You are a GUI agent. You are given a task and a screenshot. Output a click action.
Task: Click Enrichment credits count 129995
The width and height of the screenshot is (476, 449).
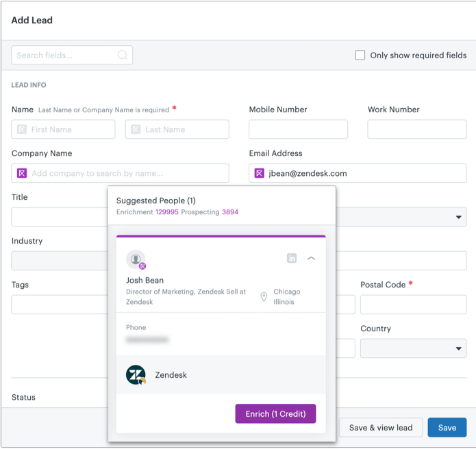(x=167, y=212)
